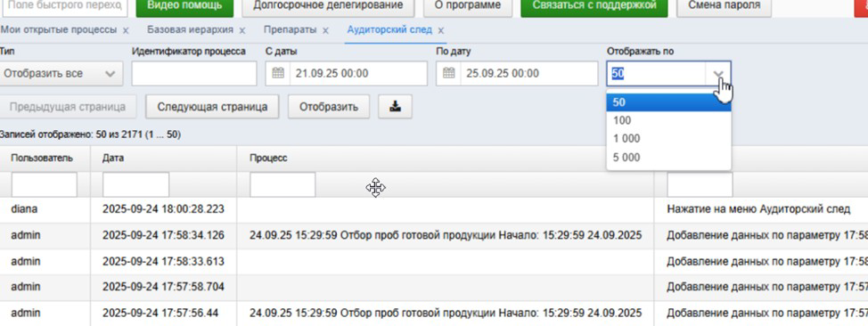
Task: Choose 5 000 in the dropdown list
Action: 668,158
